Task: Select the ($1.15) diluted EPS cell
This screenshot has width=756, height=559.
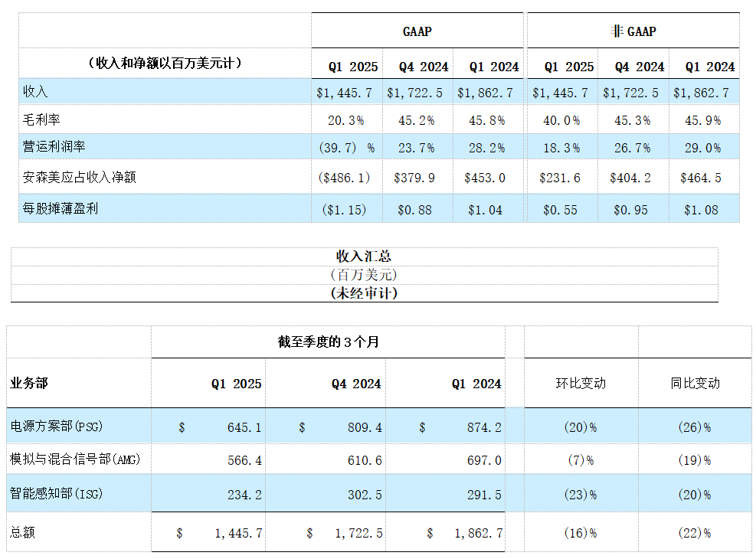Action: point(344,210)
